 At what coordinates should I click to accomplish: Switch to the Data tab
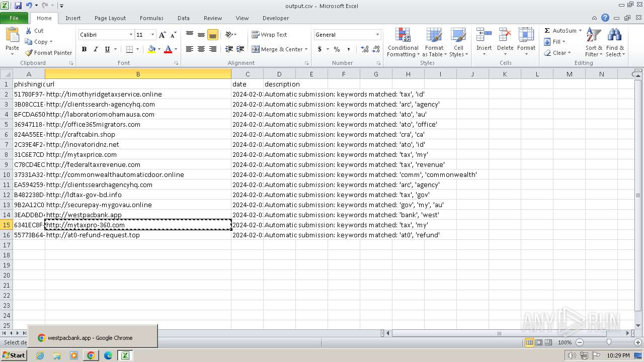[184, 18]
